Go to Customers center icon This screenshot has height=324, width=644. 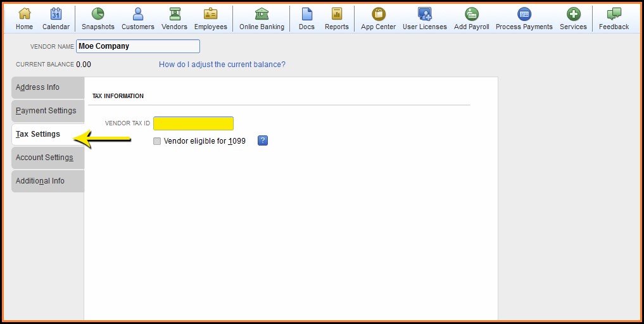[137, 15]
